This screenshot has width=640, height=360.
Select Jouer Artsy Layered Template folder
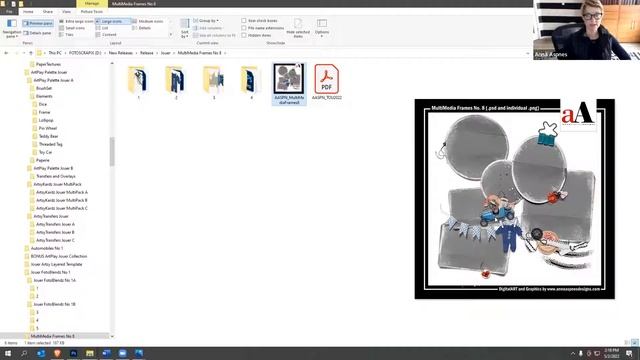56,264
